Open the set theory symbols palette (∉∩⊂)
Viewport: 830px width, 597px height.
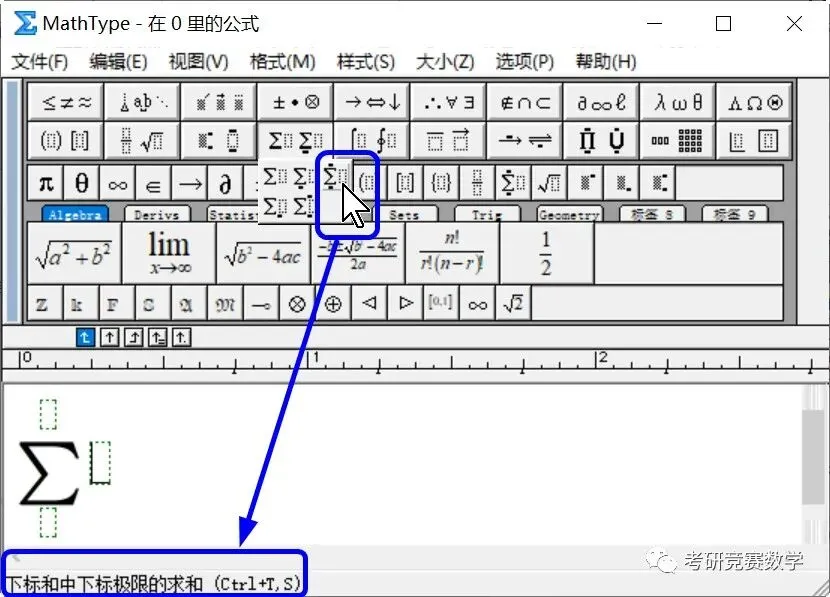(525, 102)
